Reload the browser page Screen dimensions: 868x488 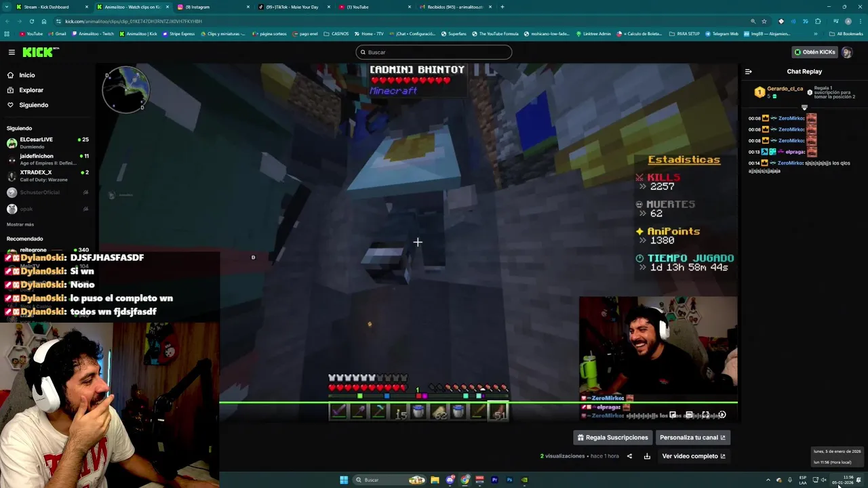[31, 21]
